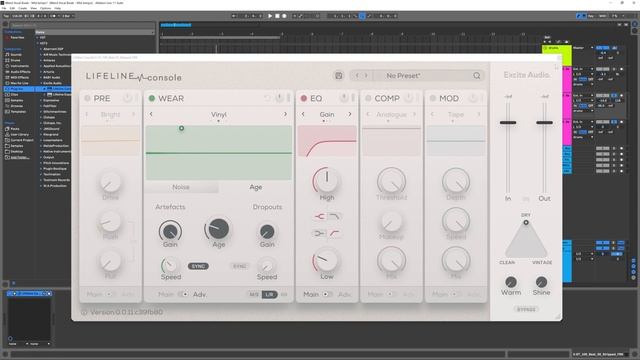The image size is (640, 360).
Task: Open the View menu in Ableton
Action: pyautogui.click(x=33, y=8)
